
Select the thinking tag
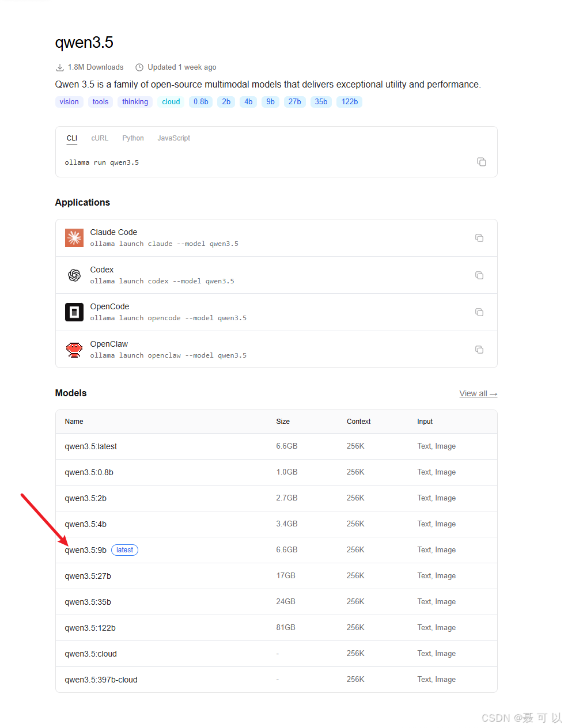point(135,102)
